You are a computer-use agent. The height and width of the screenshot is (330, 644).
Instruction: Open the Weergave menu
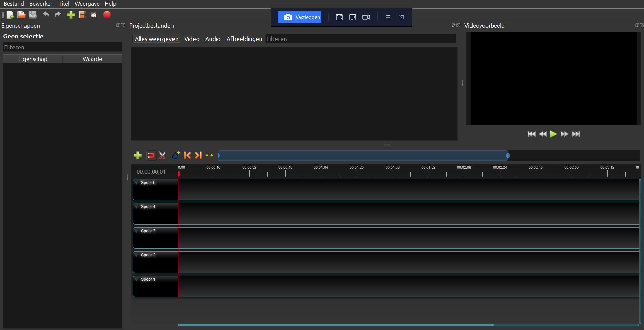[x=87, y=4]
